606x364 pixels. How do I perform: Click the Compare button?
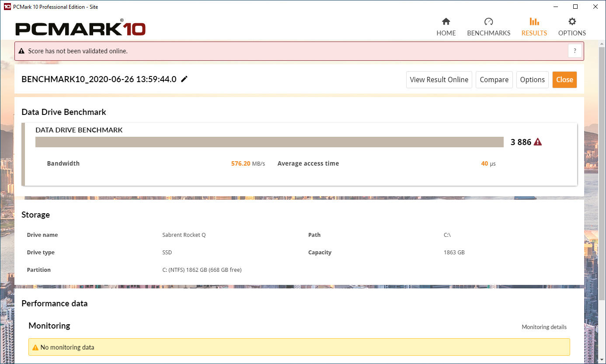coord(494,80)
